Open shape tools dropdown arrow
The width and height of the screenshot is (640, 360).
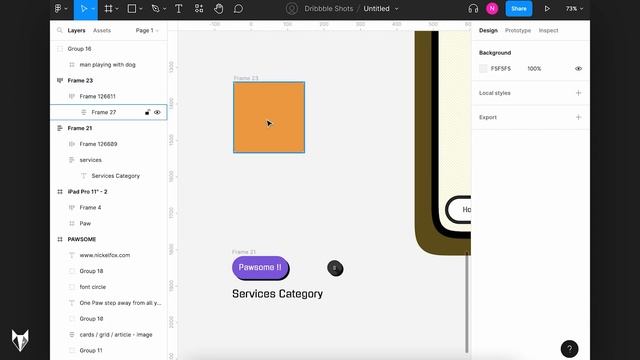coord(141,9)
